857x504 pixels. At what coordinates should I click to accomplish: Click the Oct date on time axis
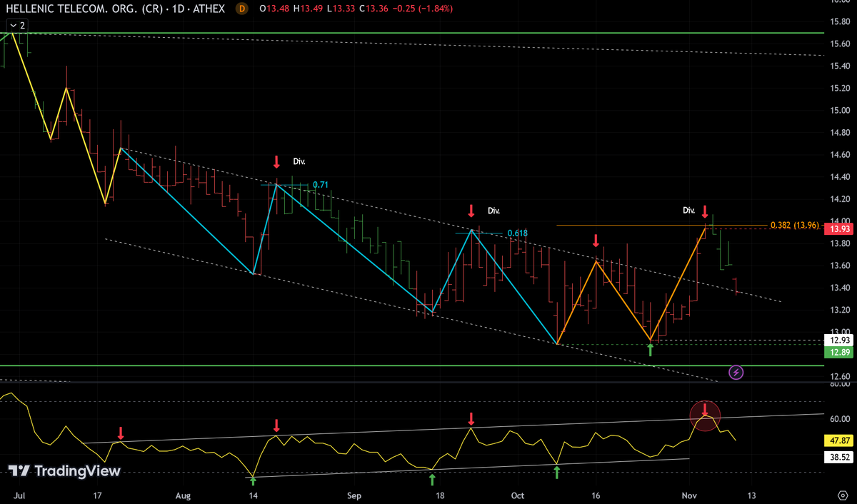[518, 495]
